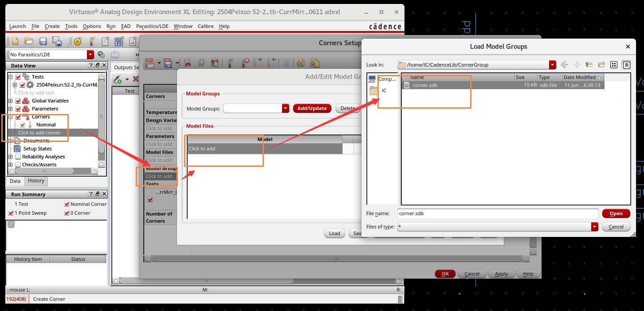The height and width of the screenshot is (311, 644).
Task: Click the blue sliders icon in ADE XL toolbar
Action: pos(119,42)
